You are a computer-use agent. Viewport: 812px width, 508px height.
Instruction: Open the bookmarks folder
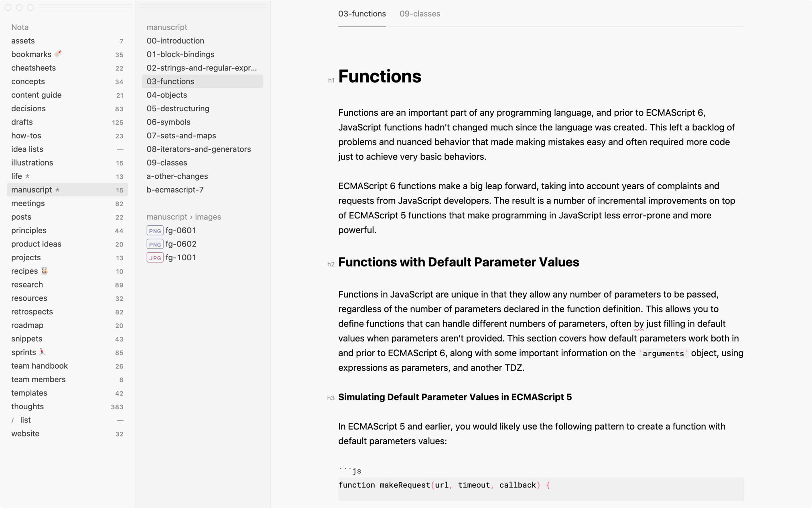click(x=67, y=55)
